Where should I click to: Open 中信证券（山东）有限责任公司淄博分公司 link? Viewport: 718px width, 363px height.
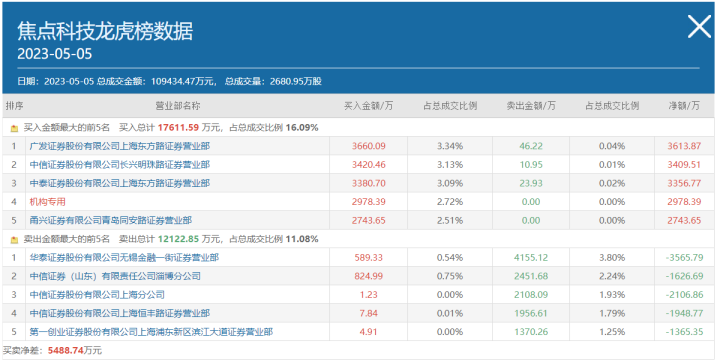(x=115, y=276)
